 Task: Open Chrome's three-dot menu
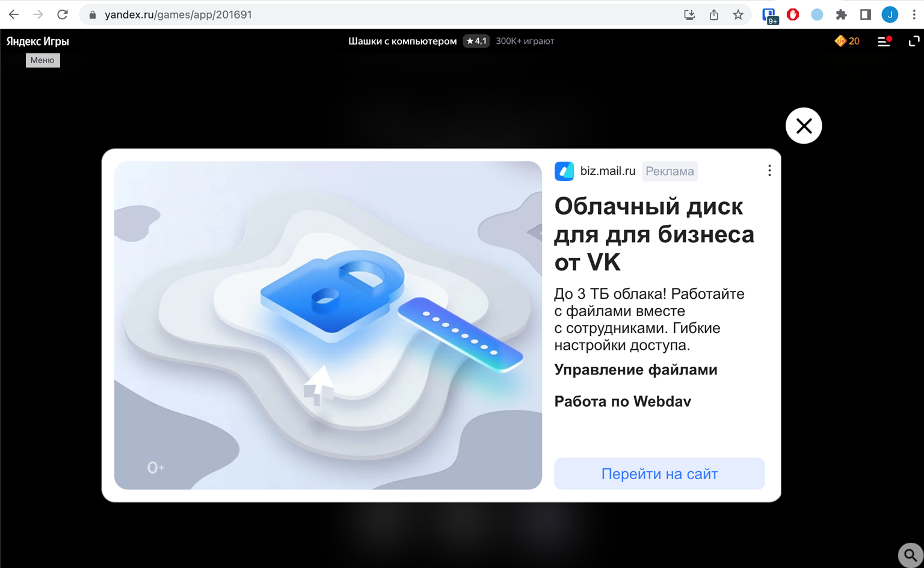click(914, 14)
